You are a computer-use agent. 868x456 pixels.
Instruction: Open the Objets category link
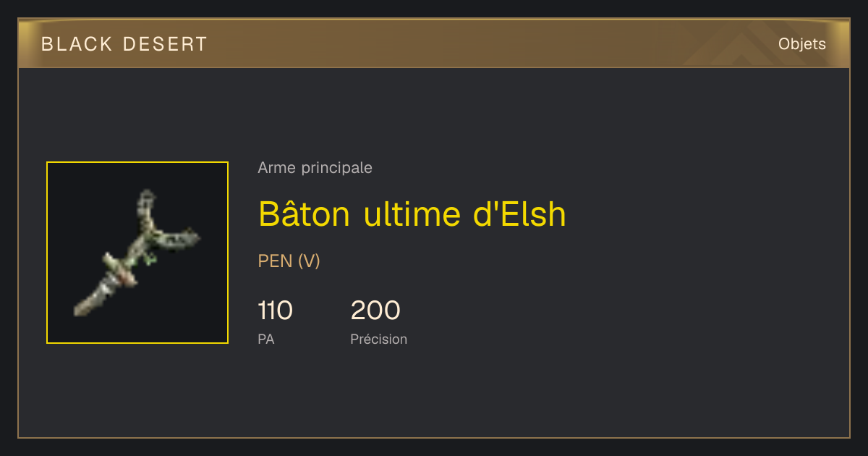(802, 44)
